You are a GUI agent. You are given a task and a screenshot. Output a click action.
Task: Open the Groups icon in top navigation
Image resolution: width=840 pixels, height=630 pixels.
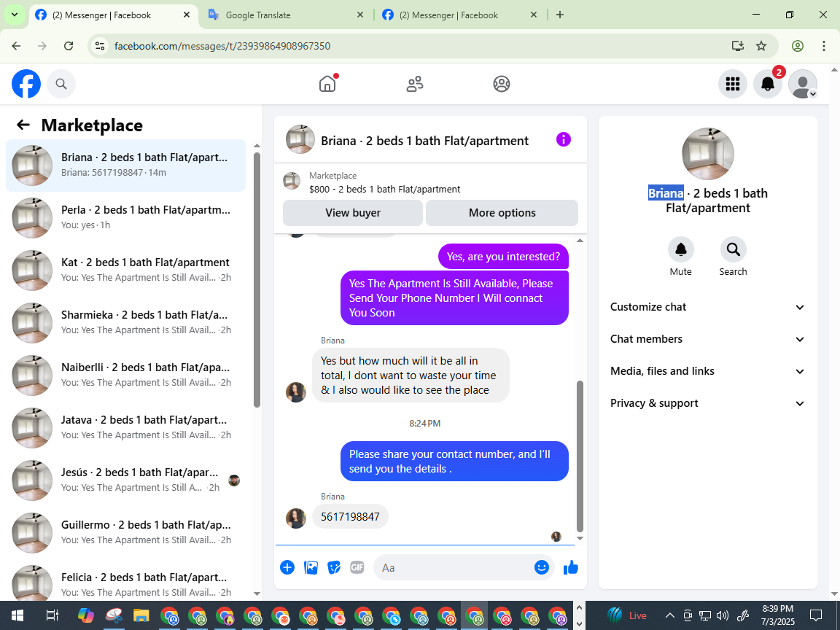tap(502, 84)
